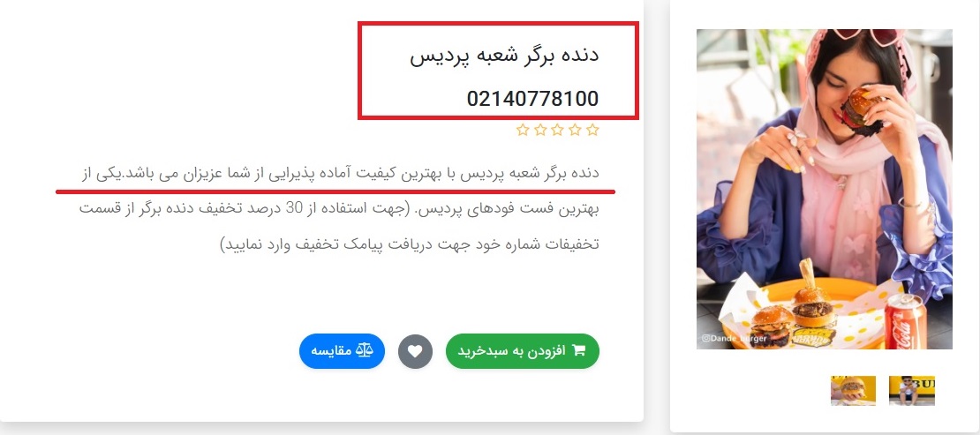Rate four stars with the fourth star
The image size is (980, 435).
[x=540, y=130]
